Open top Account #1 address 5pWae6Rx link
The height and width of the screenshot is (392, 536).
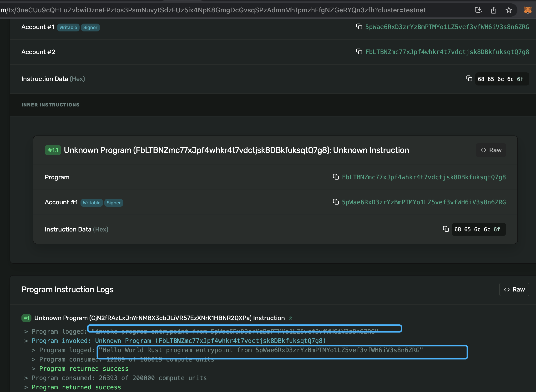click(x=447, y=27)
